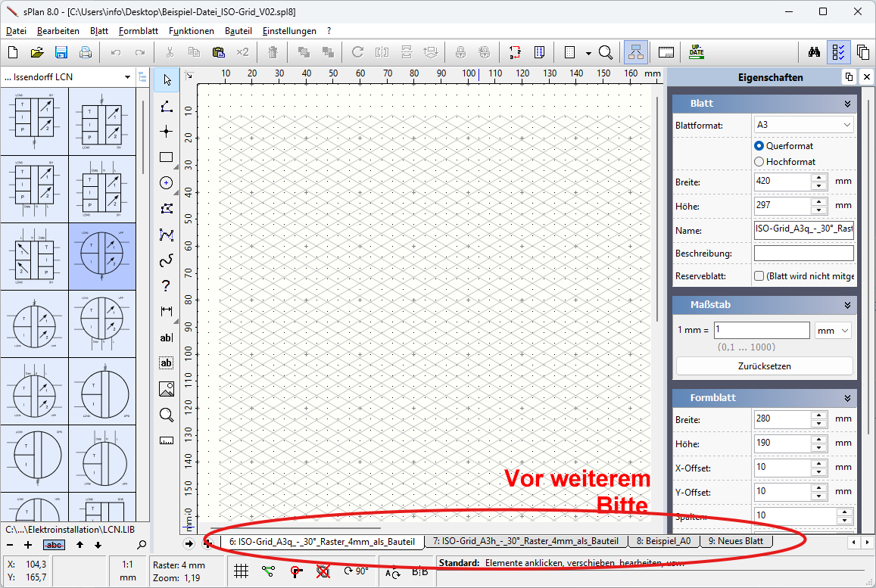Toggle the abc labels button below the library
The height and width of the screenshot is (588, 876).
pyautogui.click(x=55, y=545)
